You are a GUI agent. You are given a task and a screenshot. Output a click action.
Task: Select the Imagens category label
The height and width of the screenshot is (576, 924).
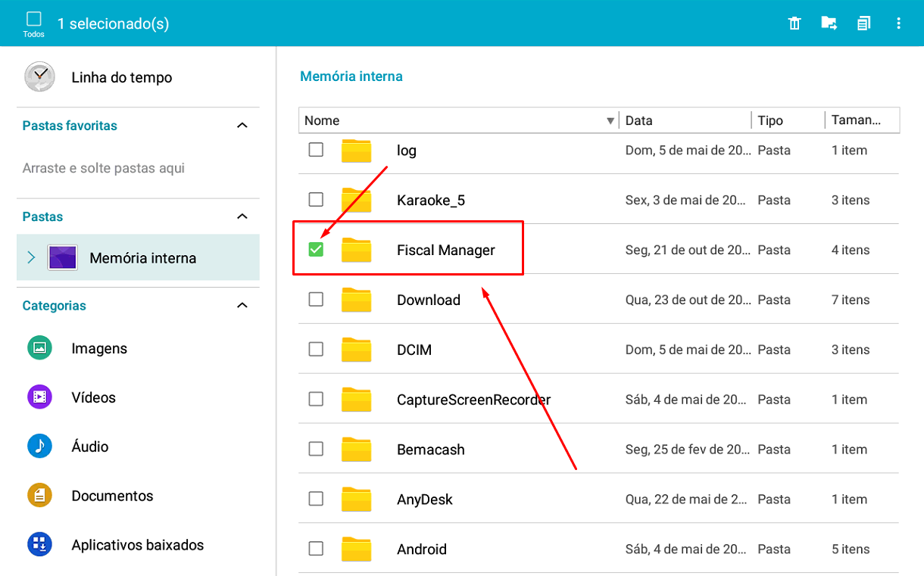pyautogui.click(x=99, y=348)
